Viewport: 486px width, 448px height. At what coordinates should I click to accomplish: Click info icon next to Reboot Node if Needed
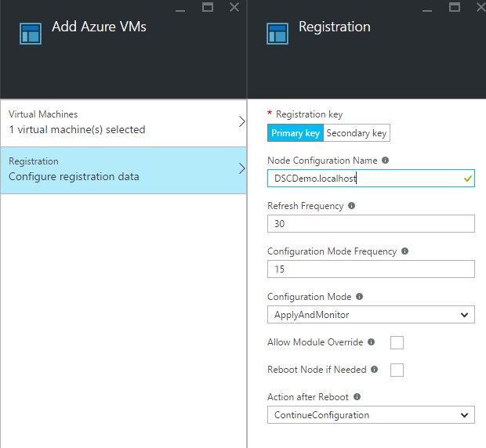[x=374, y=370]
